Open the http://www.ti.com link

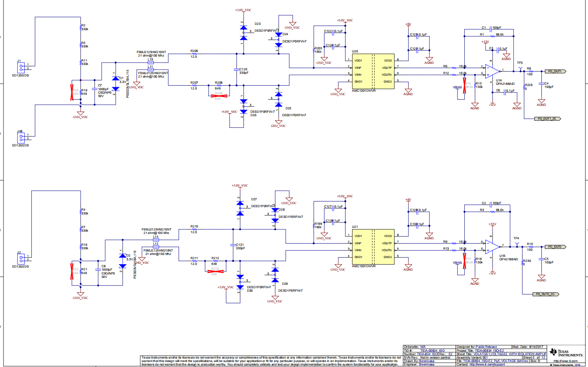click(x=565, y=361)
